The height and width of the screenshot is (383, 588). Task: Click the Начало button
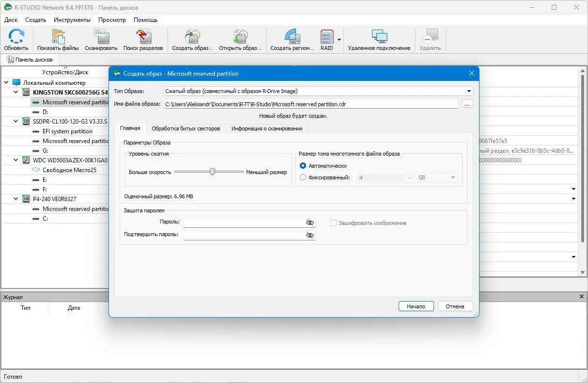point(416,306)
